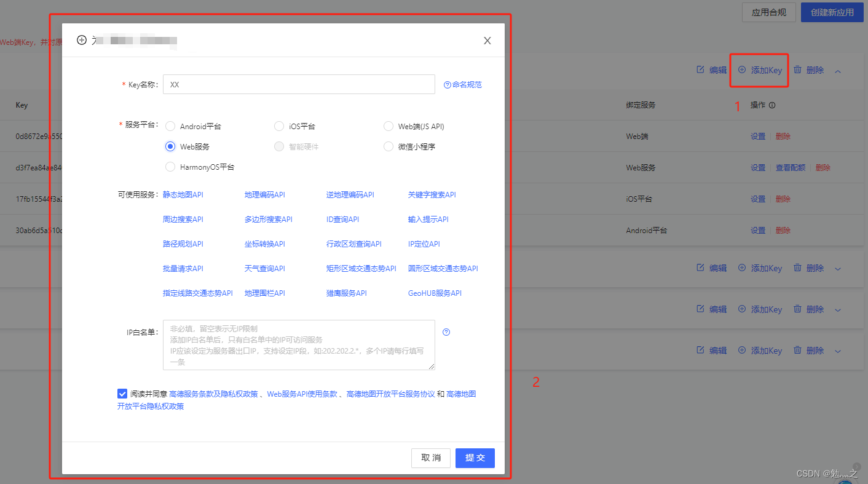
Task: Open the 指定线路交通态势API link
Action: pos(198,293)
